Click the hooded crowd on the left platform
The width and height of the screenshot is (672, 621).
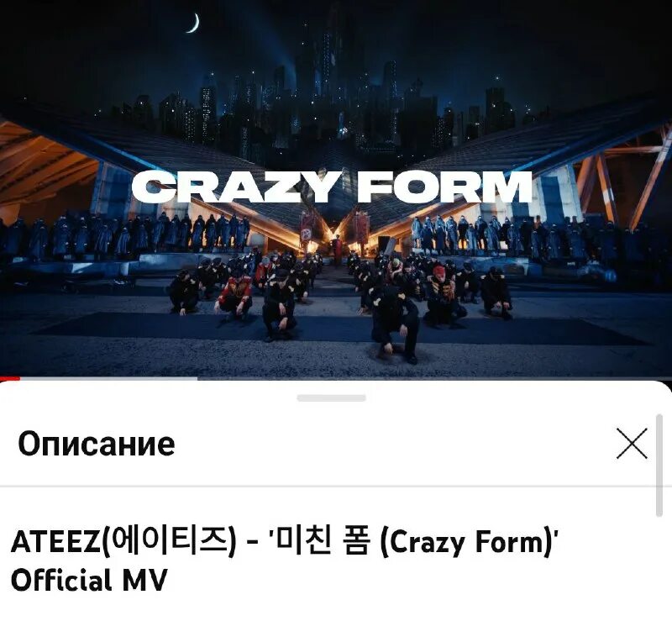124,236
